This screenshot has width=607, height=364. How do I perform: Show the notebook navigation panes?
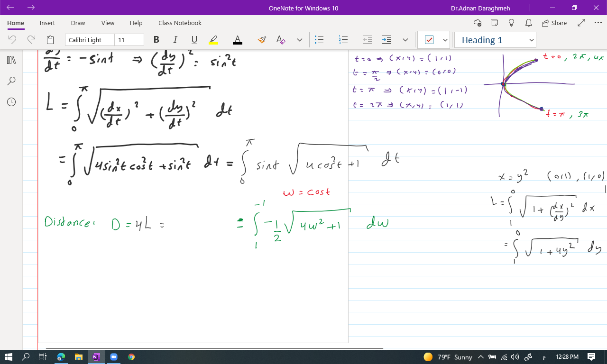point(11,60)
